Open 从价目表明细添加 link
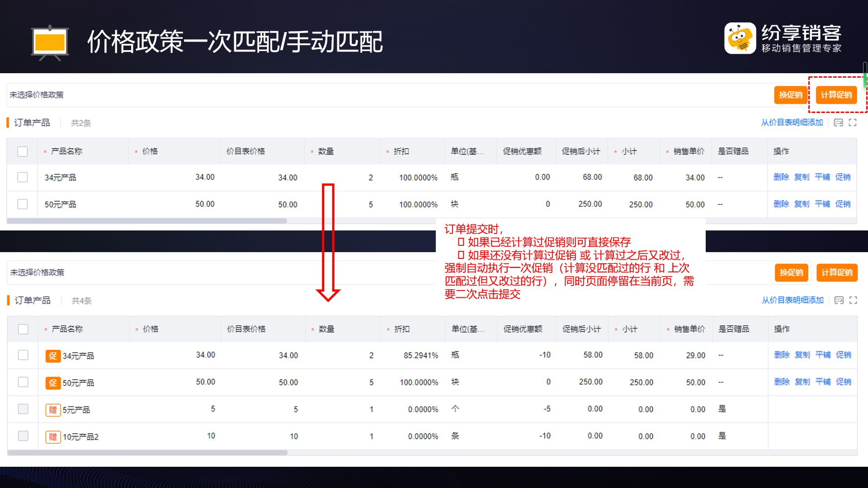868x488 pixels. (x=793, y=122)
